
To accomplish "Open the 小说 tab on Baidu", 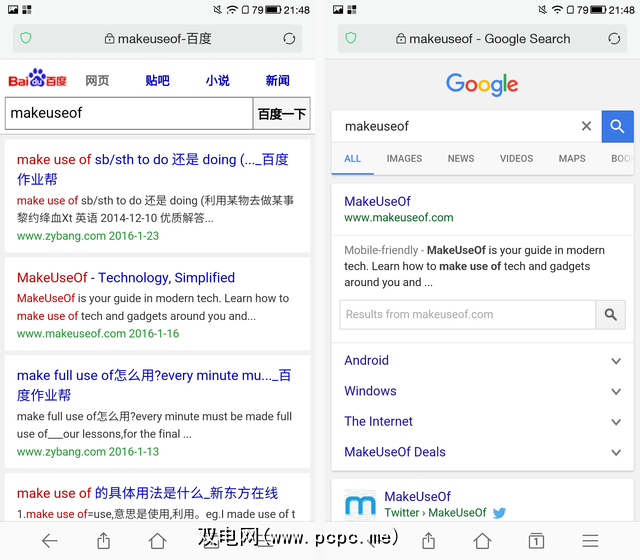I will point(218,80).
